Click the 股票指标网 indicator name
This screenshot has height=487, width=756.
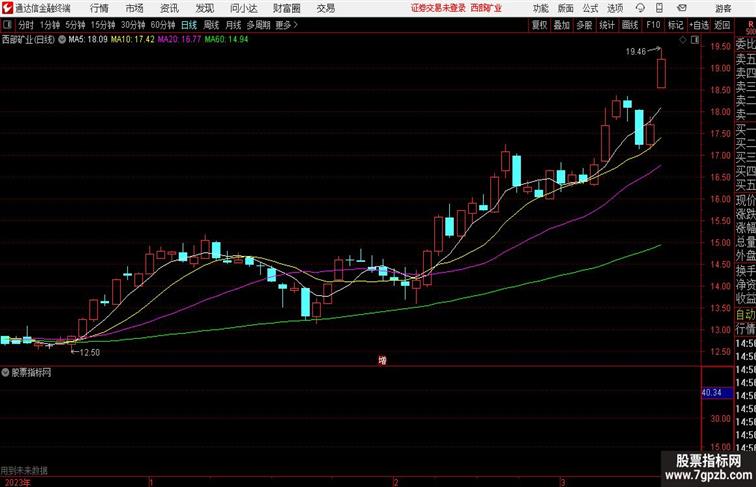[31, 372]
